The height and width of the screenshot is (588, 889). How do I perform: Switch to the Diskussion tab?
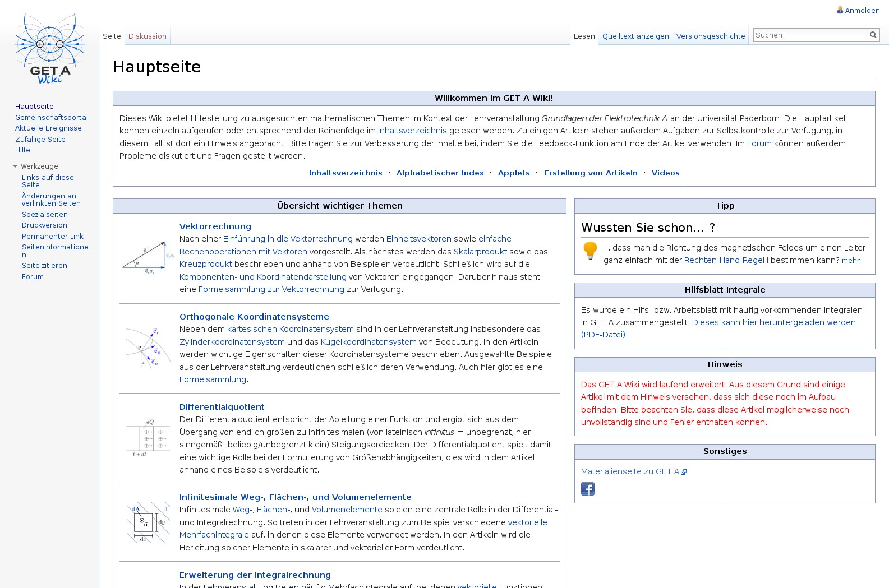(148, 36)
